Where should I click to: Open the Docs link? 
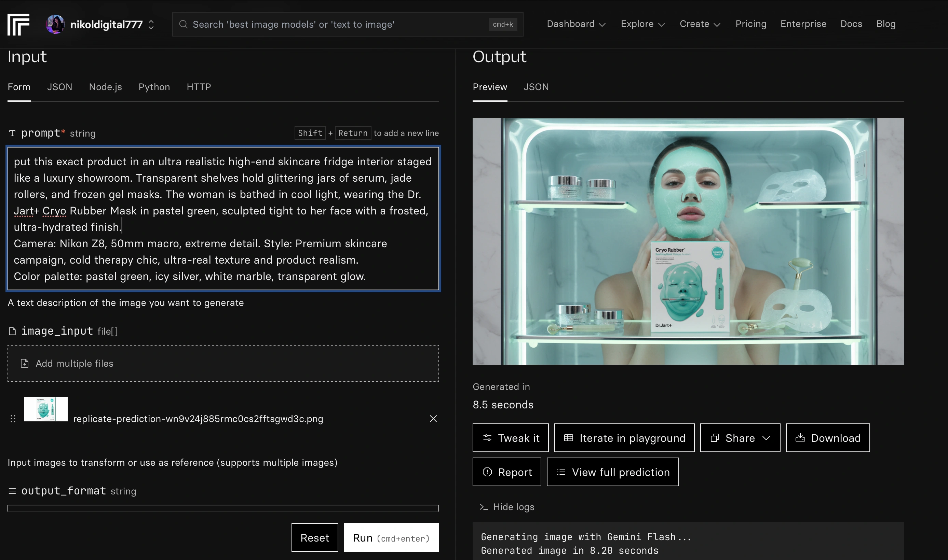coord(851,24)
